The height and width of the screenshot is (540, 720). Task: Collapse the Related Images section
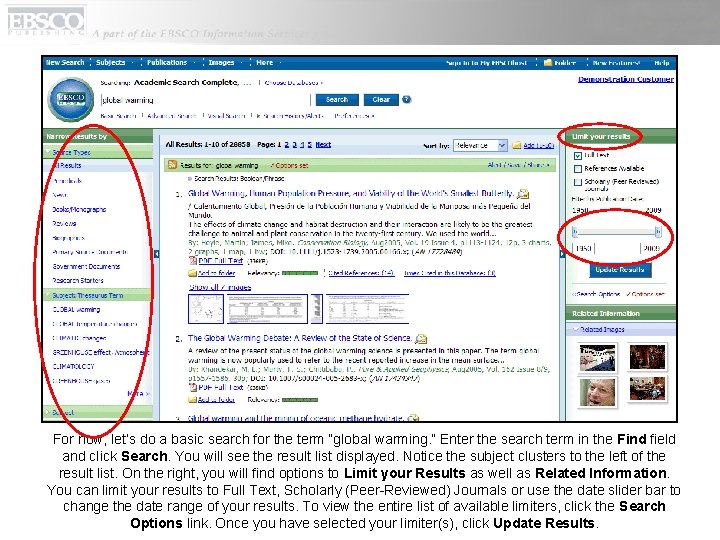coord(576,329)
